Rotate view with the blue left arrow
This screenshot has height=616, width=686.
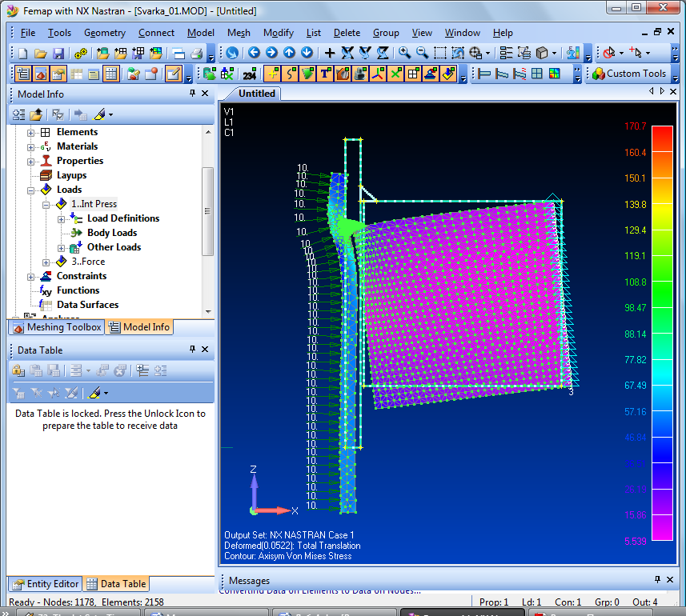point(254,53)
